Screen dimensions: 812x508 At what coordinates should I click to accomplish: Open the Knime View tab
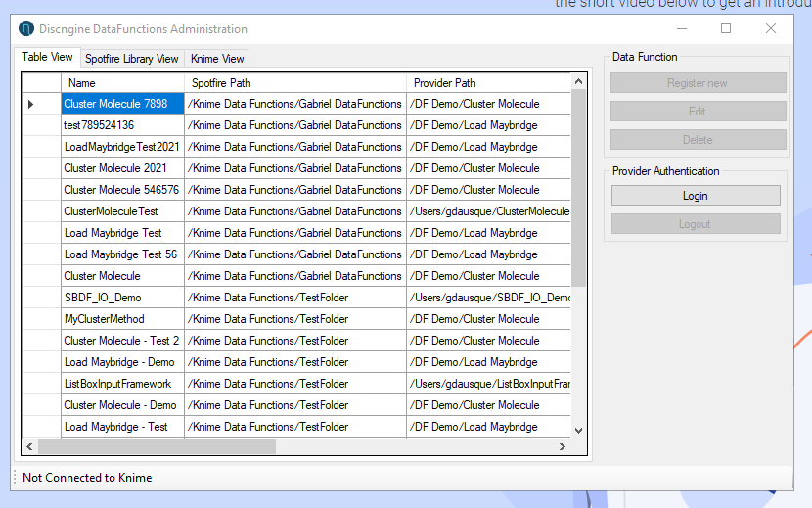(x=217, y=59)
